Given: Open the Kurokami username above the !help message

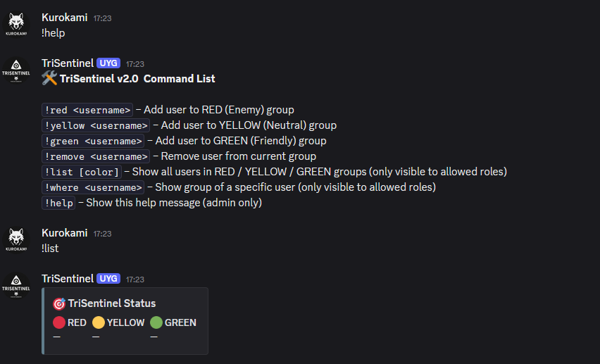Looking at the screenshot, I should pos(65,17).
